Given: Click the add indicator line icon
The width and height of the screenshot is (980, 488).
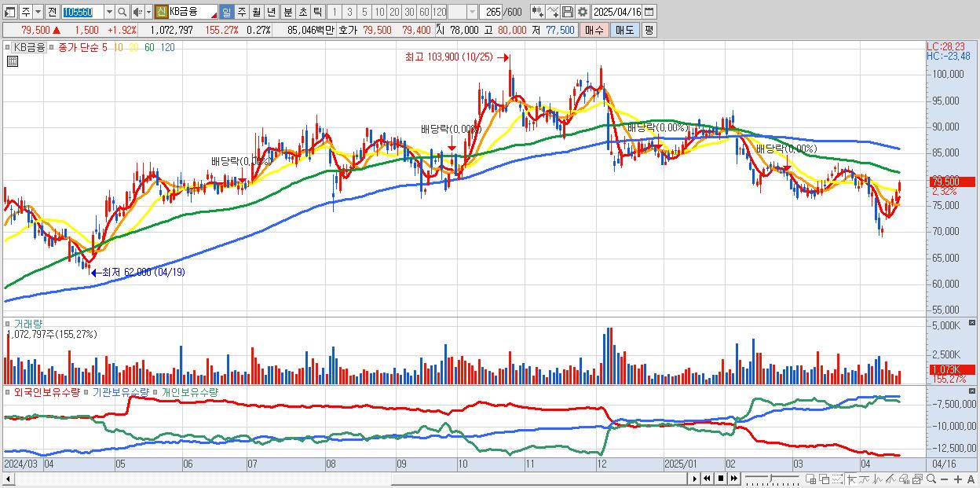Looking at the screenshot, I should click(552, 12).
